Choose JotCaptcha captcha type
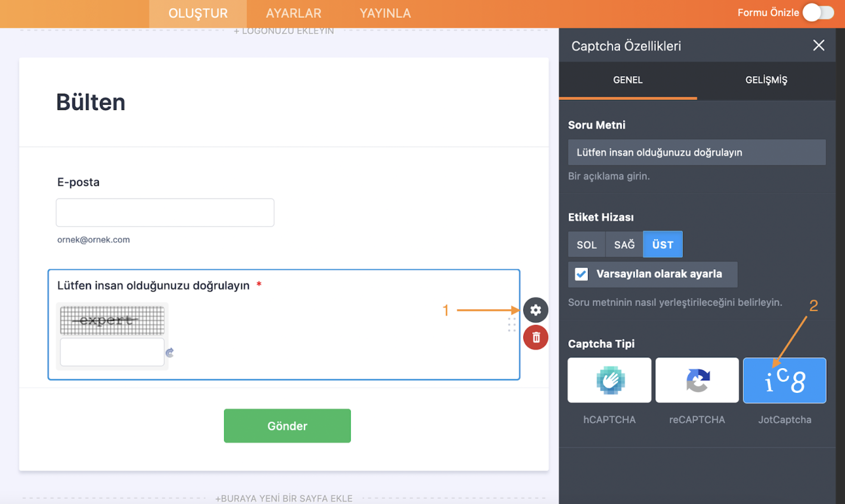This screenshot has height=504, width=845. (x=784, y=380)
